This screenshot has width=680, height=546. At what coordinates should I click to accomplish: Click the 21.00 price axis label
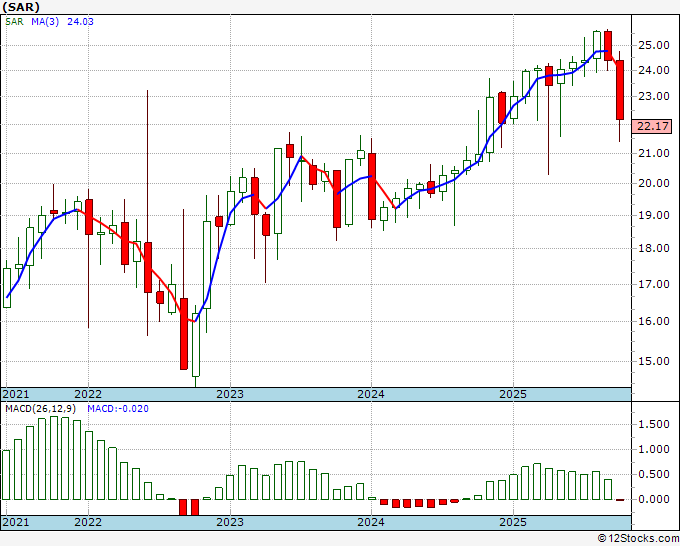click(x=654, y=153)
